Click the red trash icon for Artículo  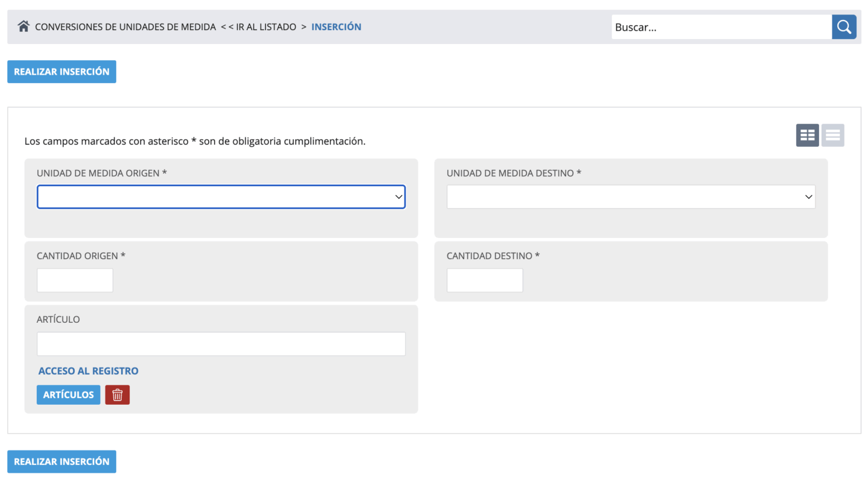[118, 395]
